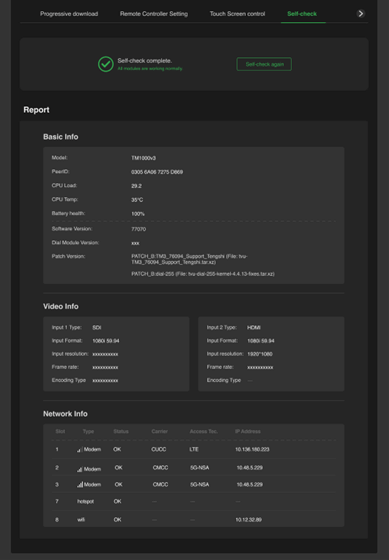Screen dimensions: 389x560
Task: Click the signal icon for slot 1 modem
Action: 80,450
